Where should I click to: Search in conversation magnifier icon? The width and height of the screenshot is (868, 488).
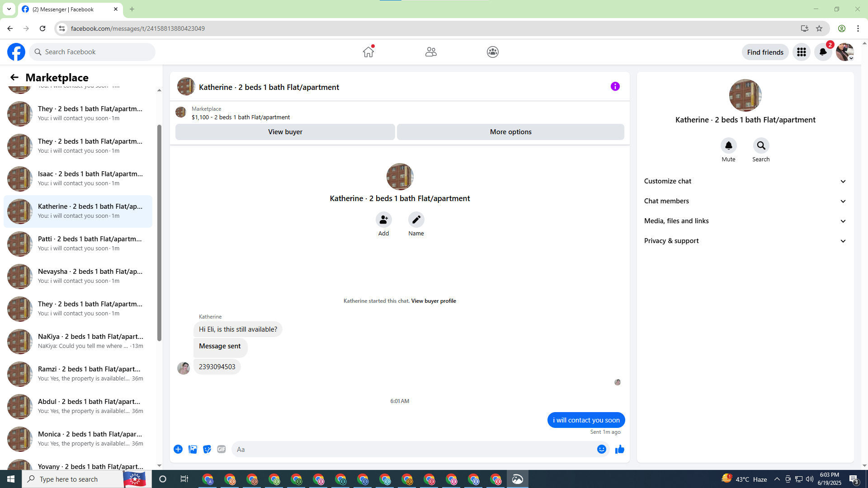coord(761,145)
